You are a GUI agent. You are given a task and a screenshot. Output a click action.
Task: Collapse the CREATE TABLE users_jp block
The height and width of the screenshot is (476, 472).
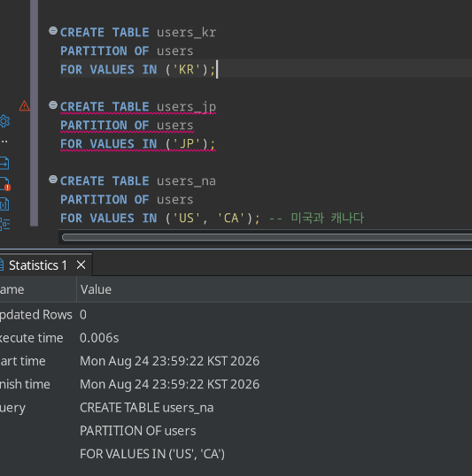pyautogui.click(x=53, y=105)
